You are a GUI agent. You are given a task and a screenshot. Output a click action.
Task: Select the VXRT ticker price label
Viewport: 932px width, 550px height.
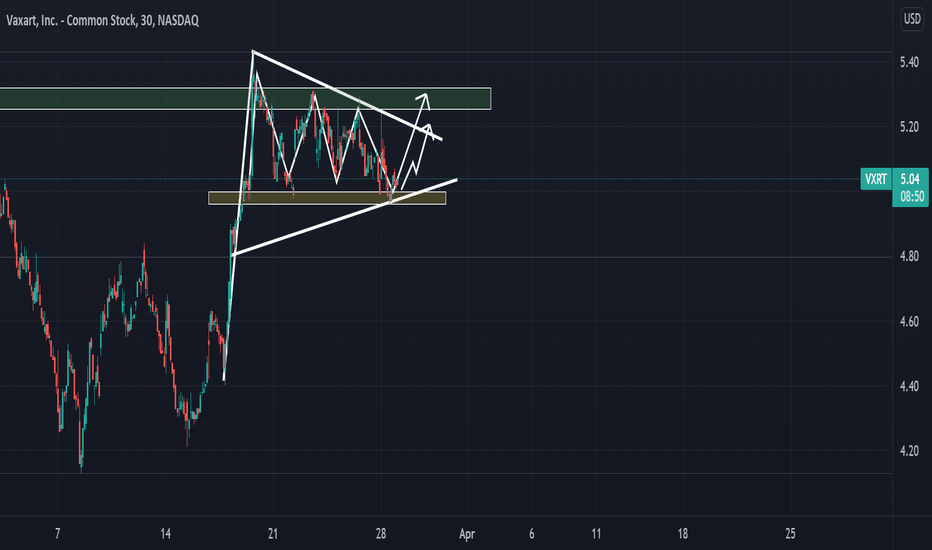[876, 179]
